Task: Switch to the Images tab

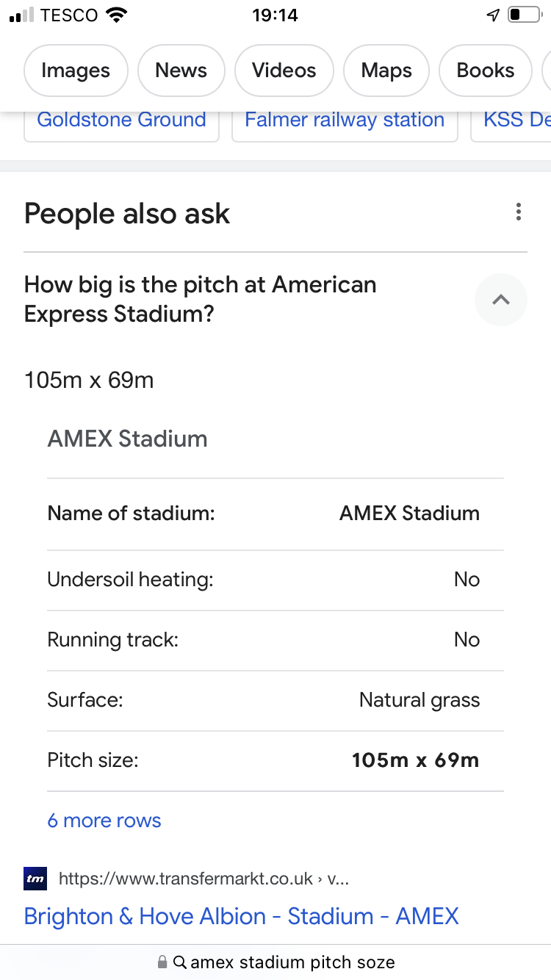Action: [x=76, y=71]
